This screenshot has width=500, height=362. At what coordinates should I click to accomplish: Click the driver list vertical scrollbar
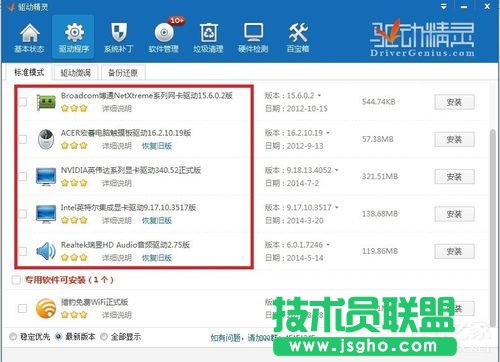[x=492, y=228]
